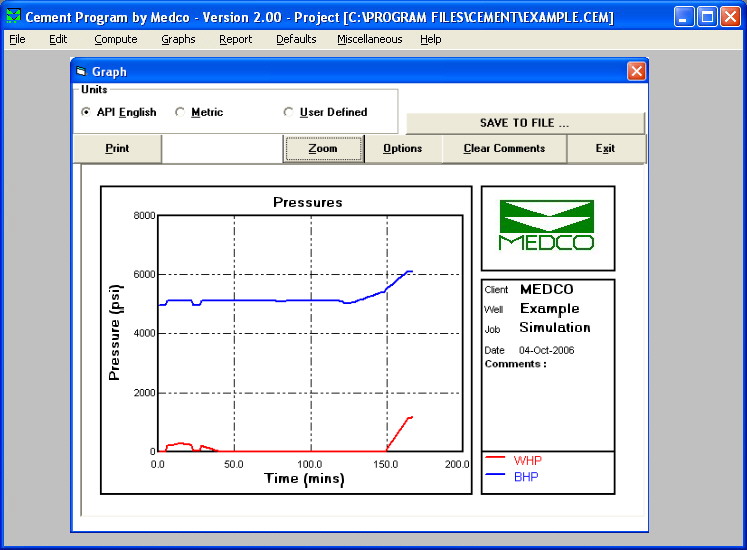
Task: Click the MEDCO logo image
Action: pos(547,226)
